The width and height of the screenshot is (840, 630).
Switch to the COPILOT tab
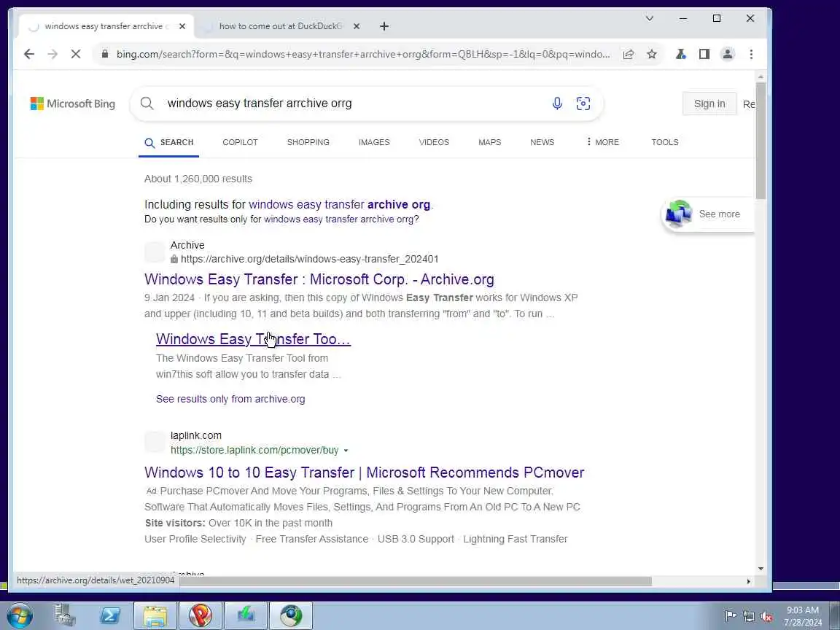240,142
